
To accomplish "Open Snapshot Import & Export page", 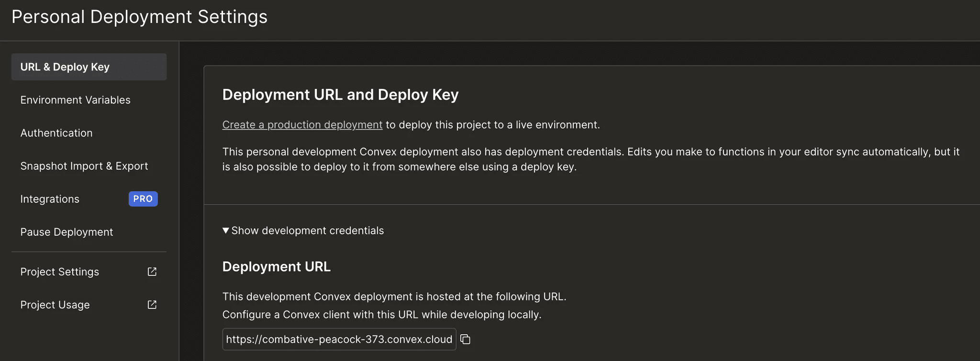I will pos(84,166).
